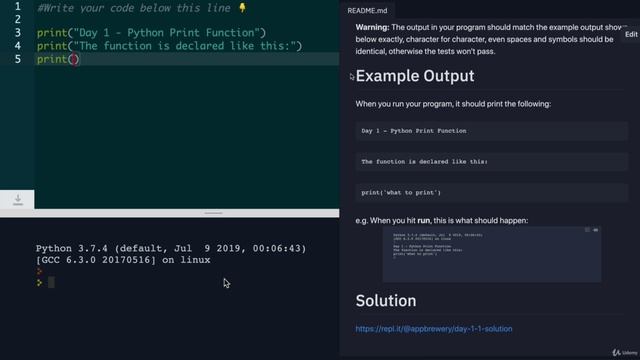Image resolution: width=640 pixels, height=360 pixels.
Task: Select line number 2 in gutter
Action: tap(18, 19)
